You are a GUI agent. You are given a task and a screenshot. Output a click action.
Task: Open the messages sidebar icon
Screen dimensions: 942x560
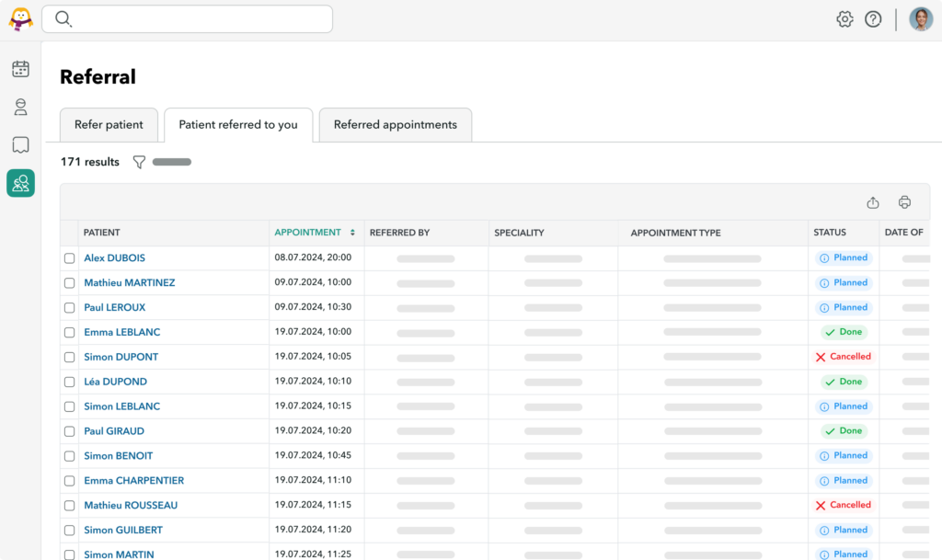click(x=20, y=144)
